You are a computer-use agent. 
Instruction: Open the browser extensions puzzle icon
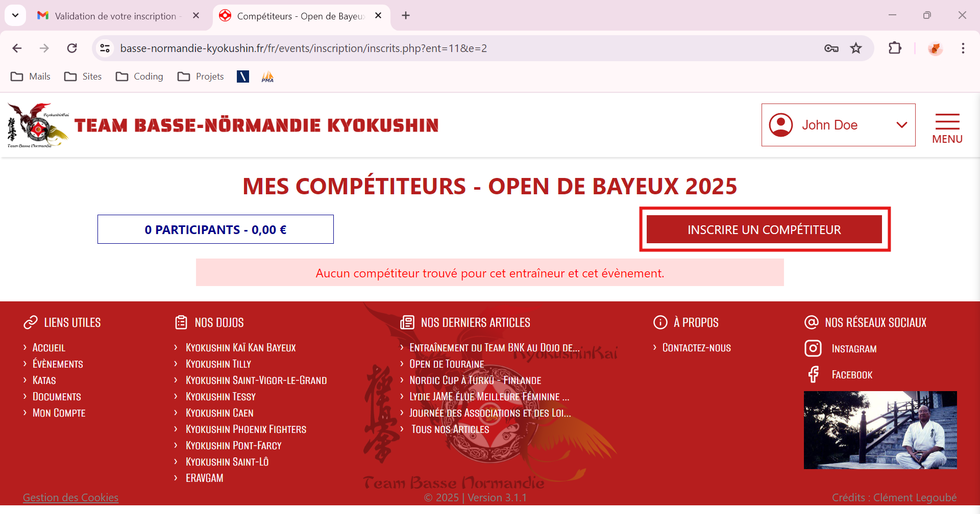pos(895,48)
